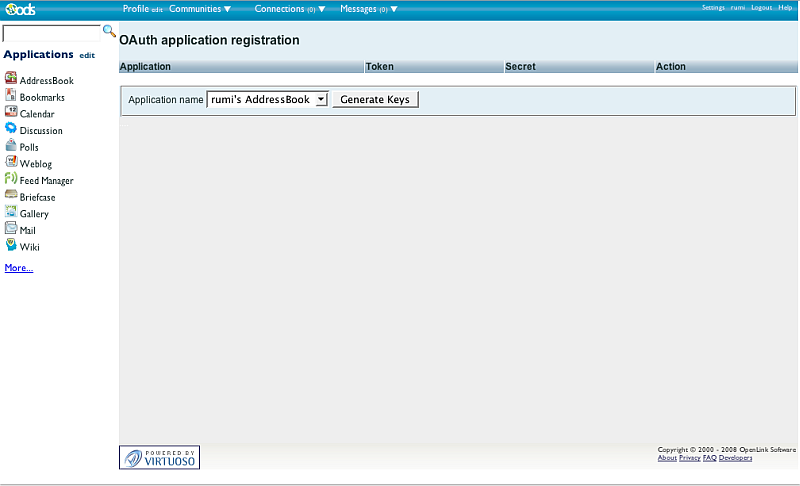This screenshot has width=800, height=486.
Task: Click the Discussion text link
Action: click(x=41, y=131)
